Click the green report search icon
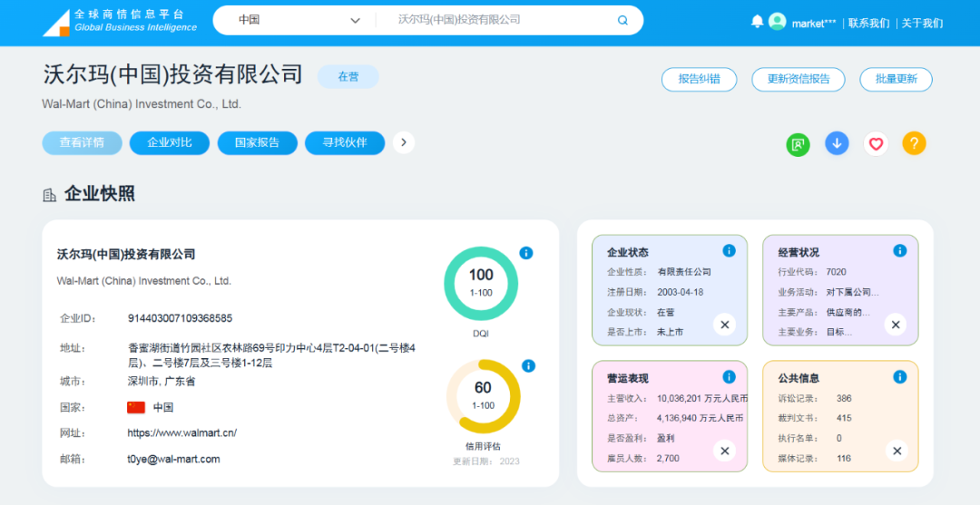This screenshot has height=505, width=980. 798,144
